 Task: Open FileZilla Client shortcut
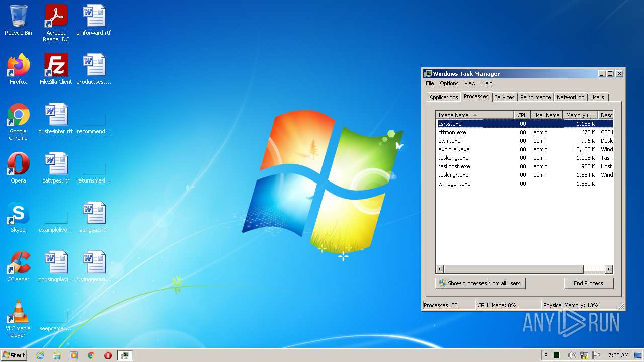[56, 69]
